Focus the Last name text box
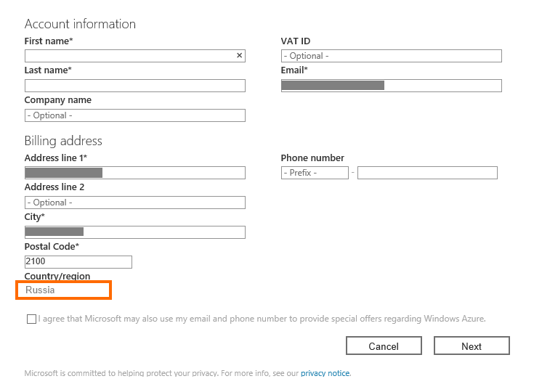534x392 pixels. [x=134, y=86]
